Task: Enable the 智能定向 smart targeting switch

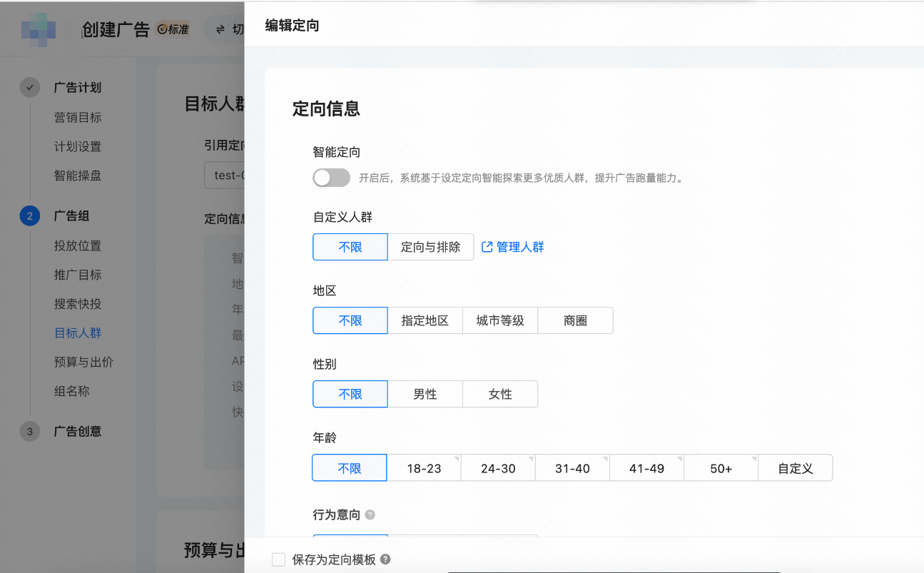Action: pyautogui.click(x=331, y=177)
